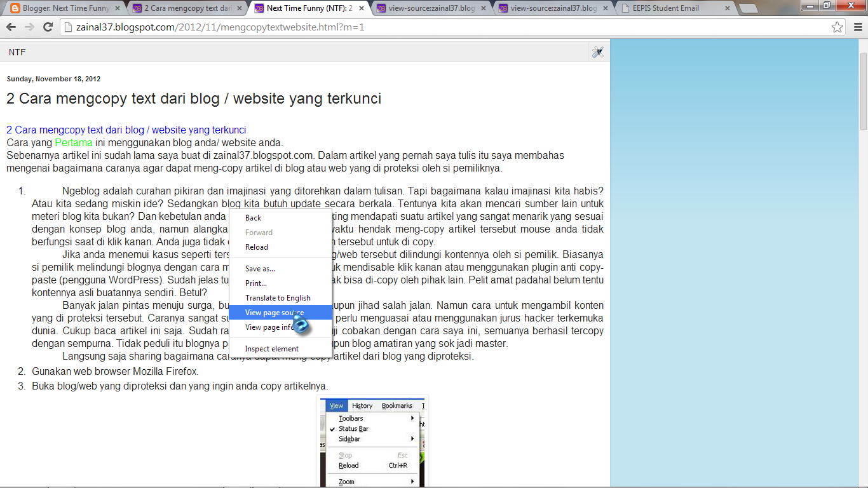Select "View page source" from the context menu
Viewport: 868px width, 488px height.
(275, 312)
